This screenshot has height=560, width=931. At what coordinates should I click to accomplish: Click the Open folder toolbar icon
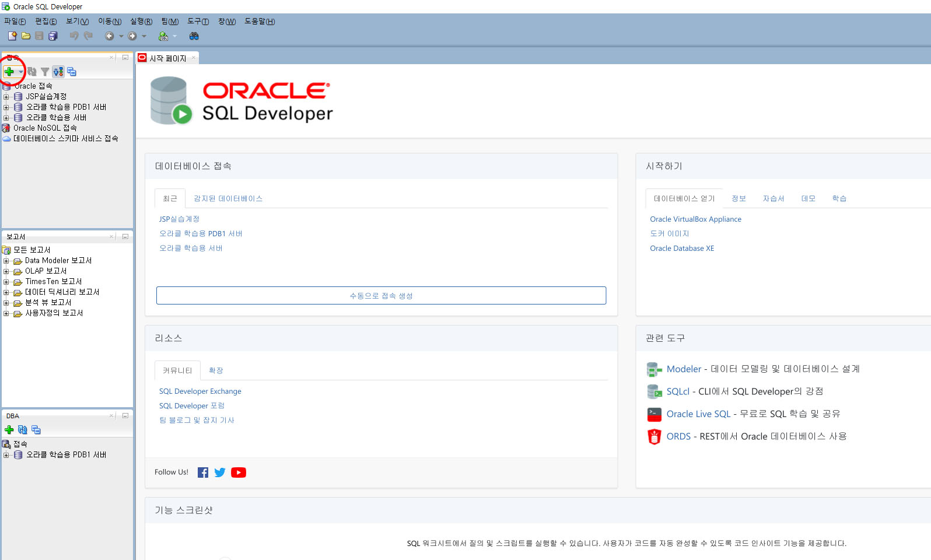[x=26, y=36]
